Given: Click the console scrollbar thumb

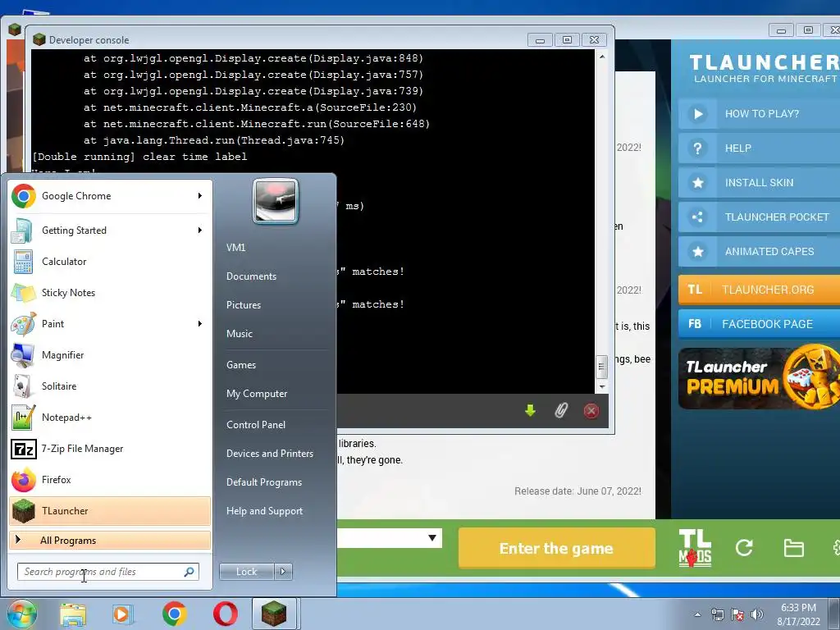Looking at the screenshot, I should pos(601,367).
